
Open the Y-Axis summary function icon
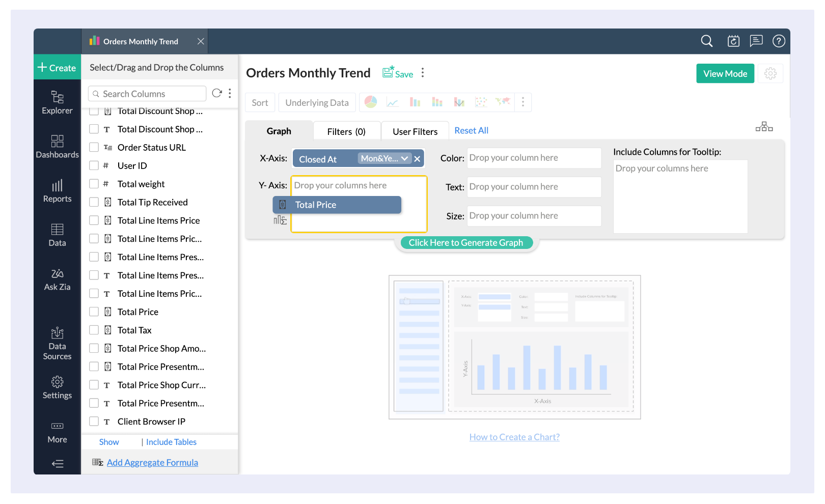click(x=280, y=220)
